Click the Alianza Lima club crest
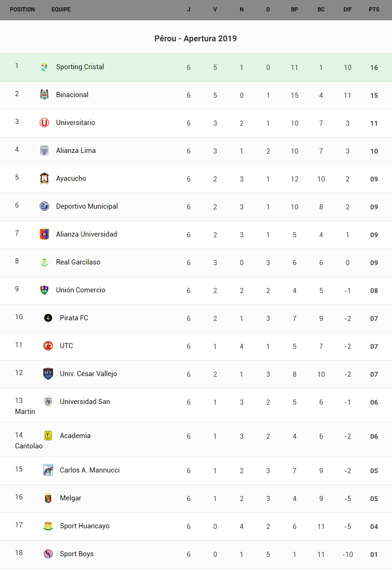 pyautogui.click(x=44, y=150)
